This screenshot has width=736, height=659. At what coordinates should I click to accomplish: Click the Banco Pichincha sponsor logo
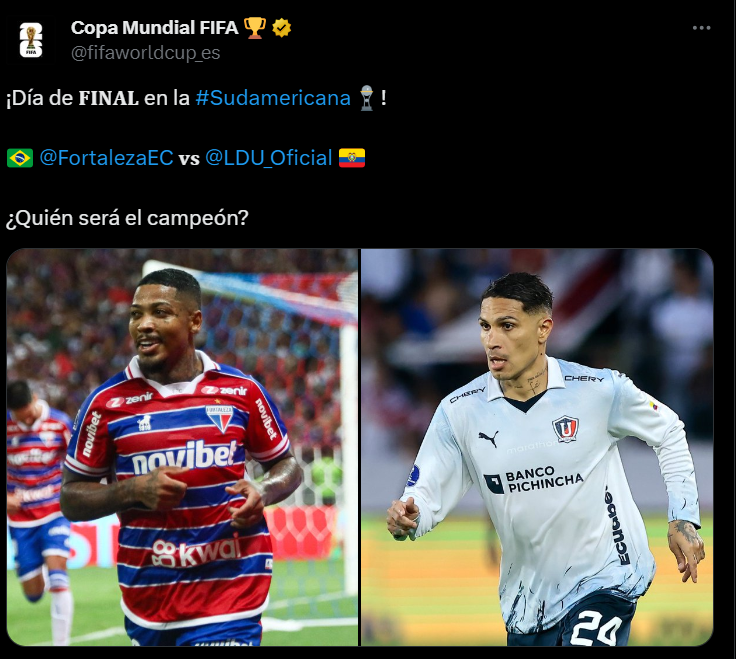click(534, 481)
